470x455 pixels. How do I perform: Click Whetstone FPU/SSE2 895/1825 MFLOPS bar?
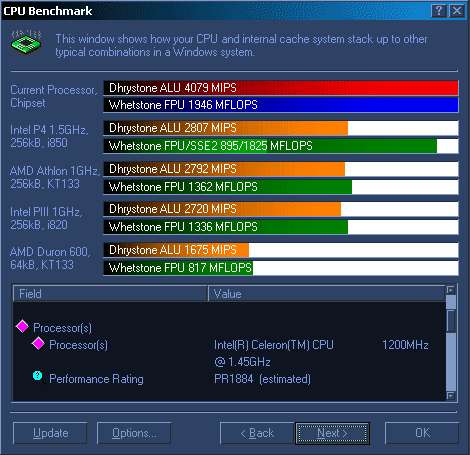tap(281, 146)
